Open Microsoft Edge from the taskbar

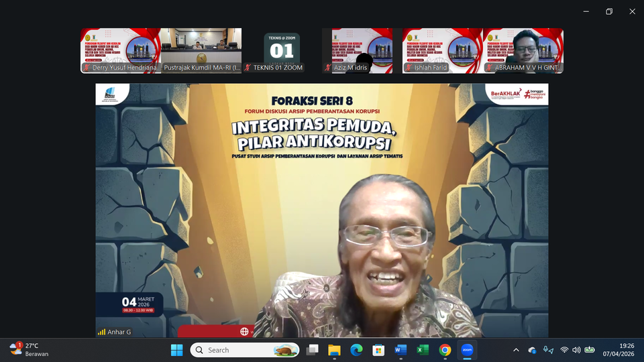[356, 350]
